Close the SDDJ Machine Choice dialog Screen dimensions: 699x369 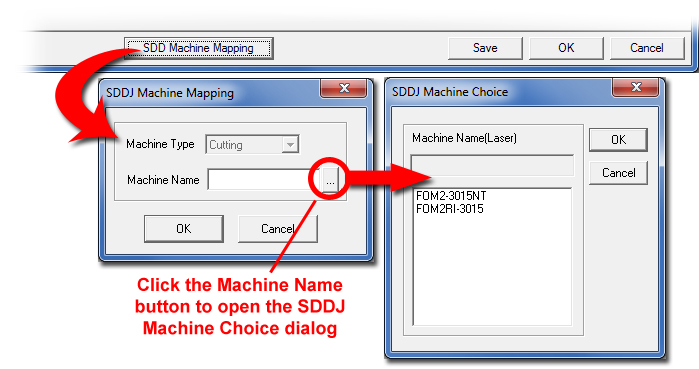pos(636,87)
